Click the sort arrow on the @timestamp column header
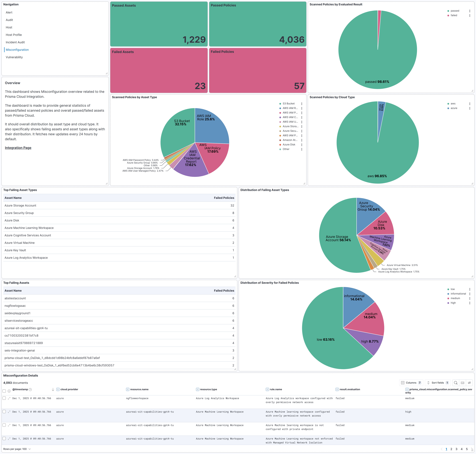This screenshot has width=476, height=454. [53, 389]
